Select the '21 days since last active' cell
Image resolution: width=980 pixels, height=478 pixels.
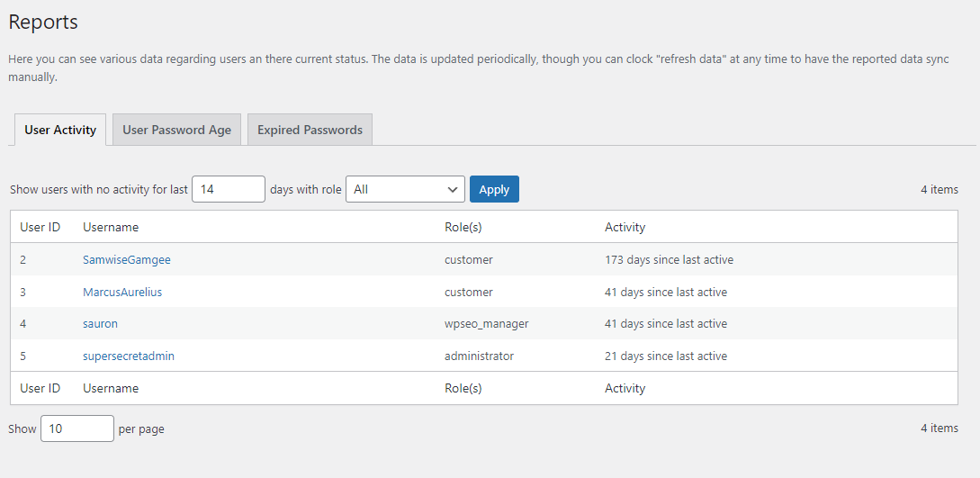point(666,356)
